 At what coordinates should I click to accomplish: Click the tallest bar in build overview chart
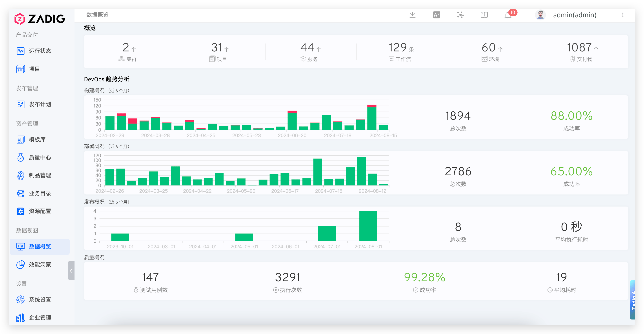[x=371, y=118]
